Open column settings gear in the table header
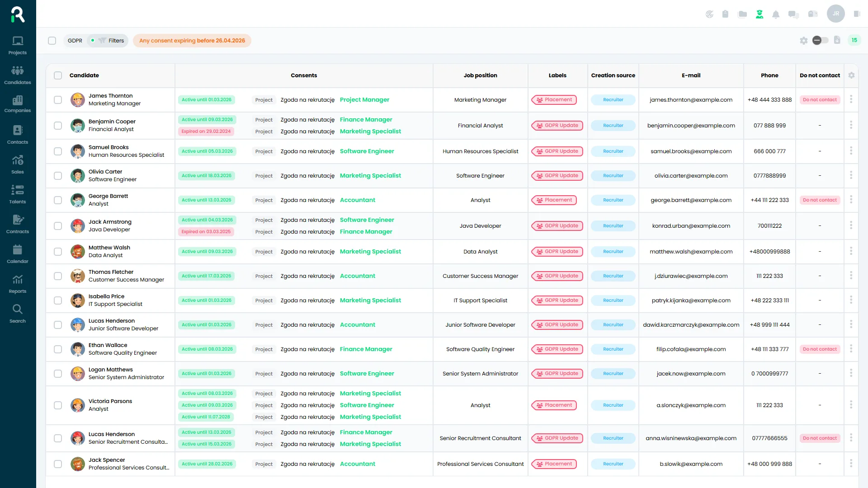The width and height of the screenshot is (868, 488). click(x=851, y=75)
